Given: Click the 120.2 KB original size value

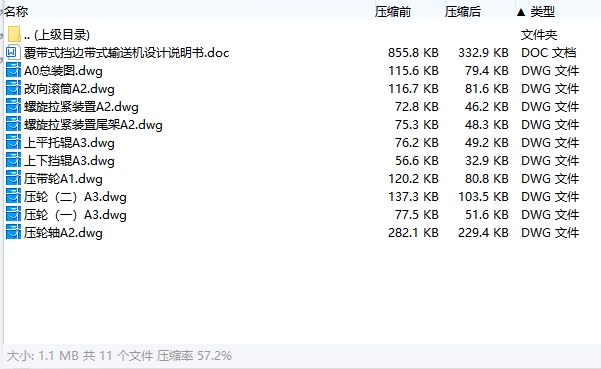Looking at the screenshot, I should (x=413, y=179).
